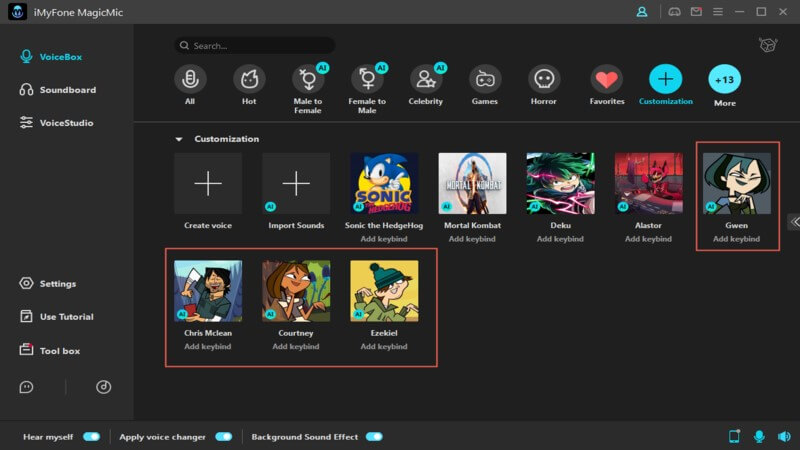Open the VoiceBox section

(x=51, y=57)
